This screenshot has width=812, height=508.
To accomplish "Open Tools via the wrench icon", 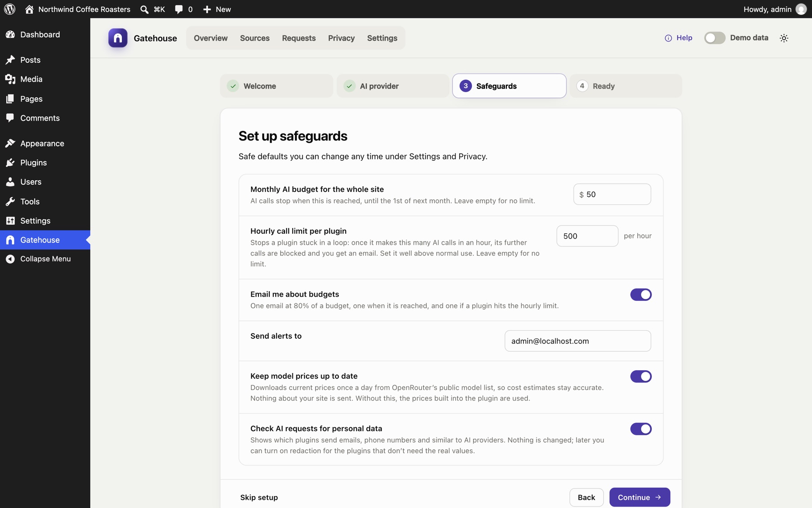I will (x=10, y=201).
